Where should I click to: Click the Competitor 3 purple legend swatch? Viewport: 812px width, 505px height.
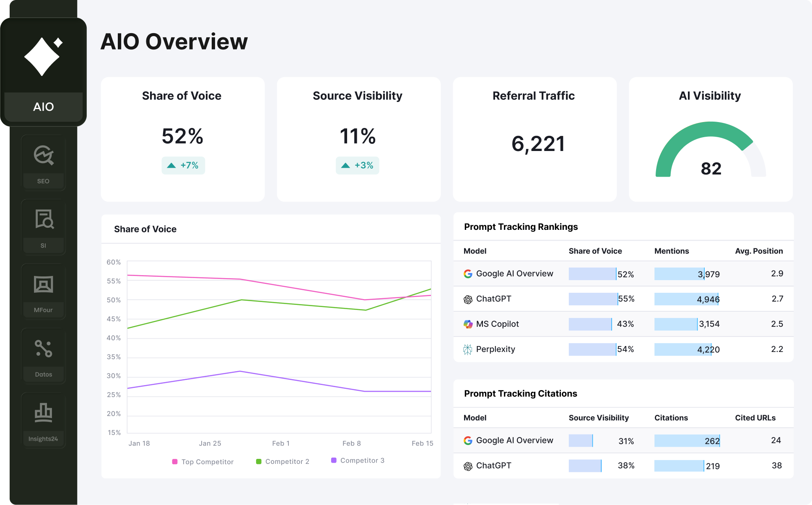[x=334, y=461]
